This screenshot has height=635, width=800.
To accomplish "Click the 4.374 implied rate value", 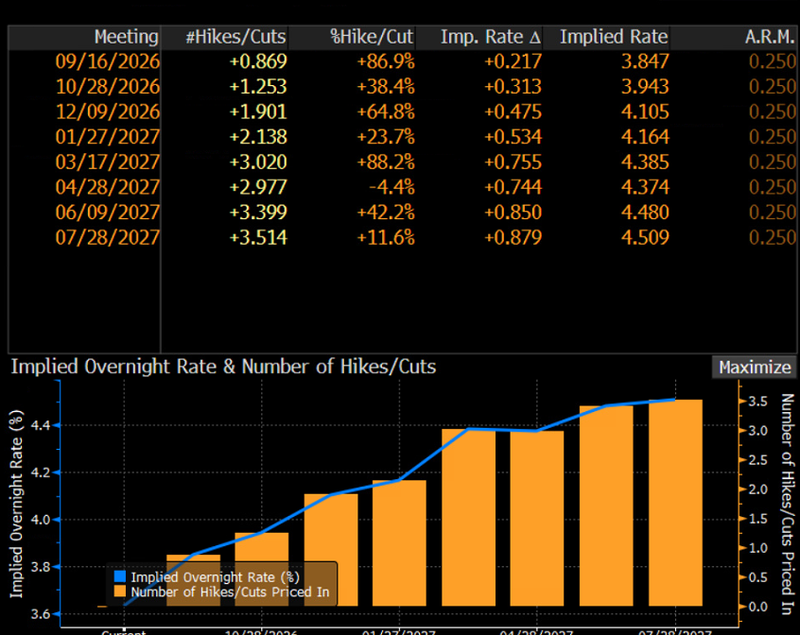I will click(645, 187).
